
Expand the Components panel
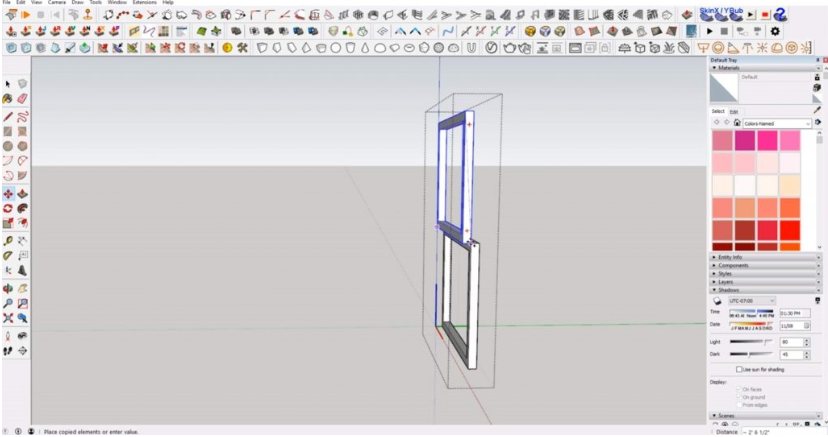click(766, 265)
